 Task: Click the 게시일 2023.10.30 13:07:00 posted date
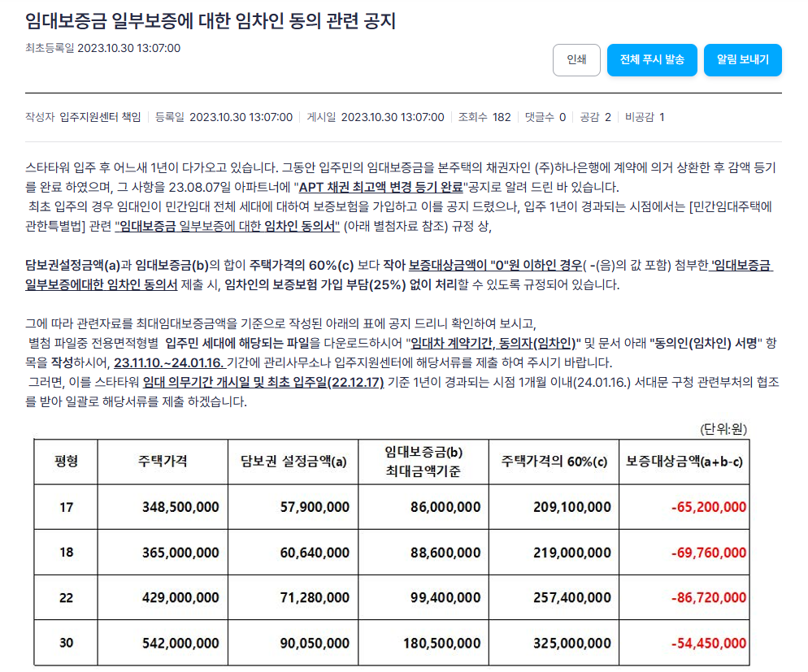tap(376, 117)
